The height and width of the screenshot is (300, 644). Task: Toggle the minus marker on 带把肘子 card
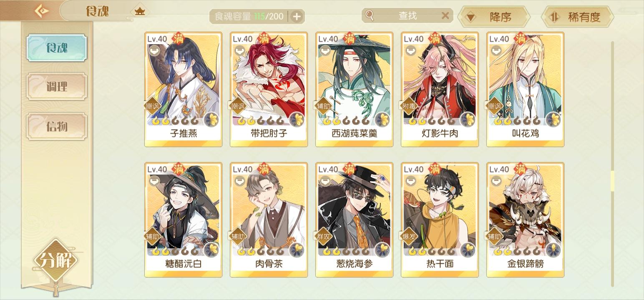coord(240,51)
